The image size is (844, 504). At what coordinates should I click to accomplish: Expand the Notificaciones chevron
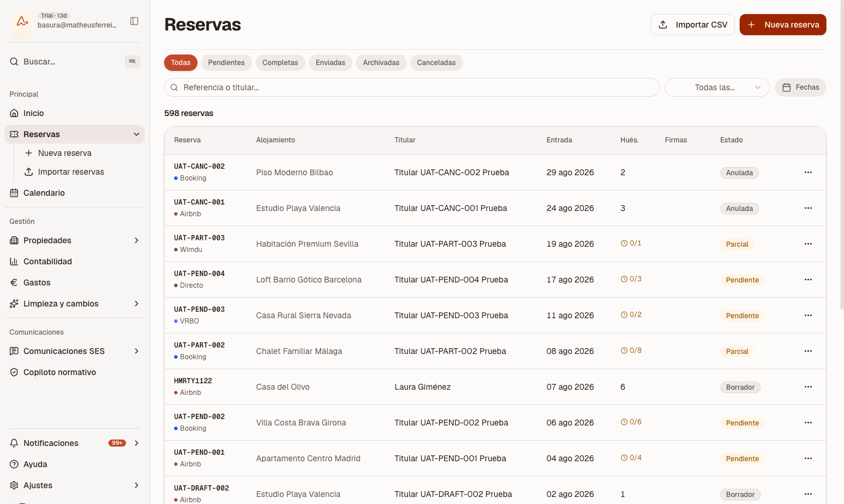tap(137, 443)
